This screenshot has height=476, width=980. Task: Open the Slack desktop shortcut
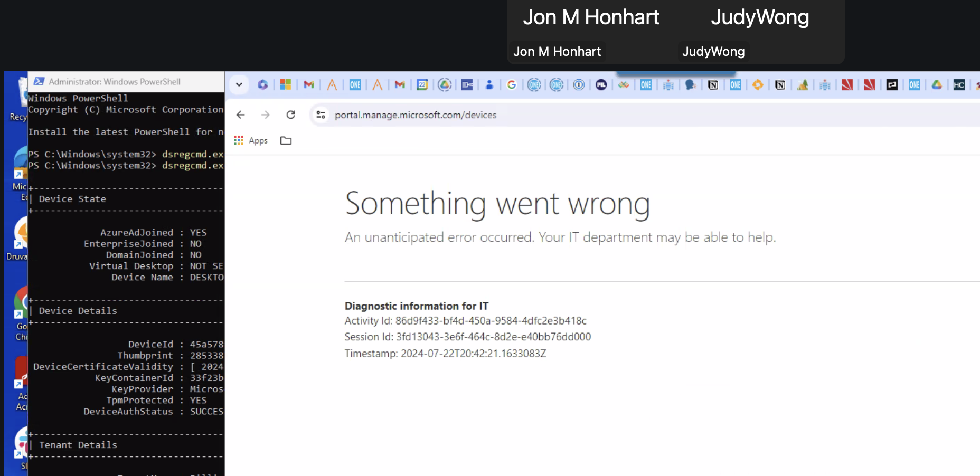[22, 448]
